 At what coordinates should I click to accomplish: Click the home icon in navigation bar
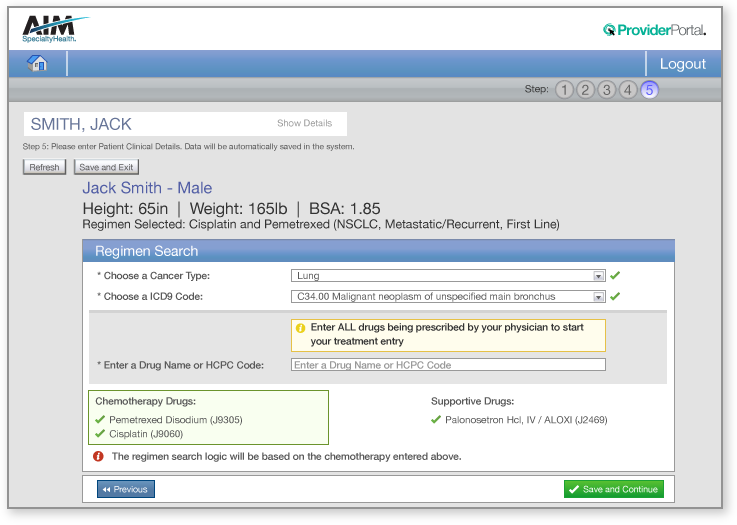pos(38,64)
